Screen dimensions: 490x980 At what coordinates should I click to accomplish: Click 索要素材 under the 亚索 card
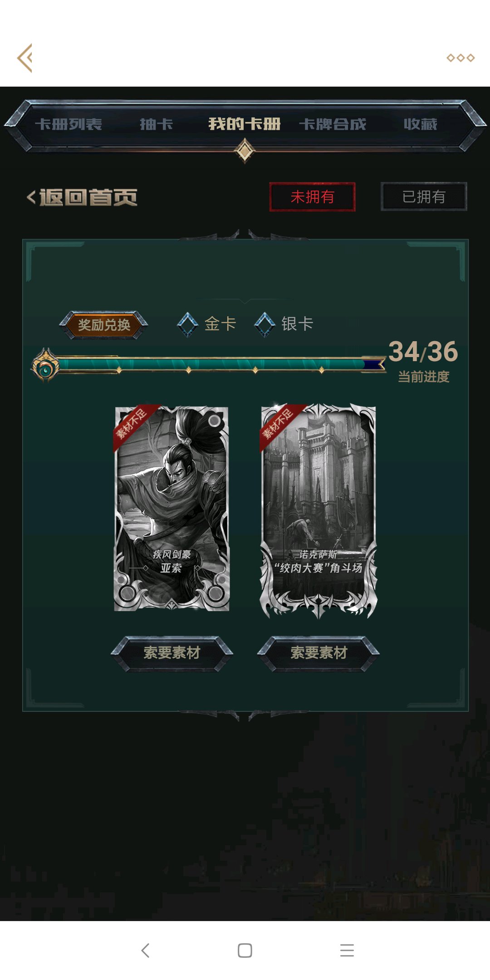(x=172, y=653)
